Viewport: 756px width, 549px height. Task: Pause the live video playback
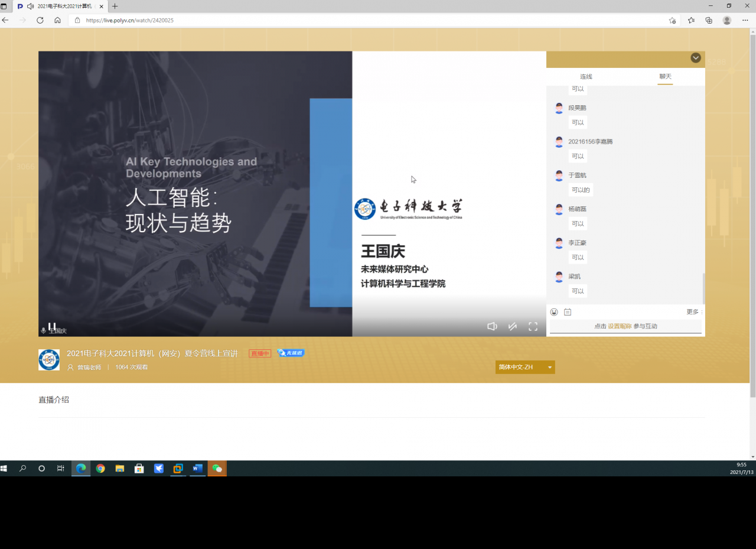[x=52, y=326]
